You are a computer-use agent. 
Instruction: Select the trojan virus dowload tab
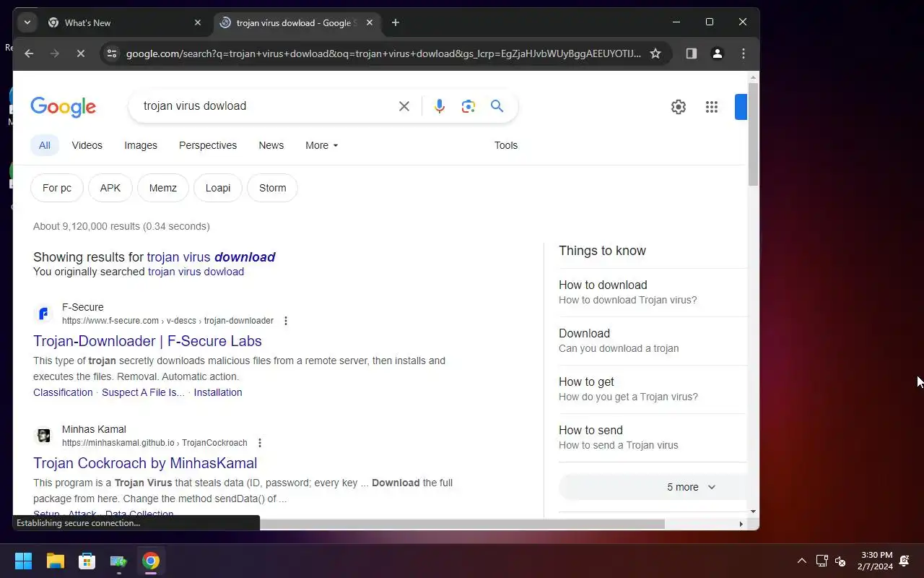297,22
